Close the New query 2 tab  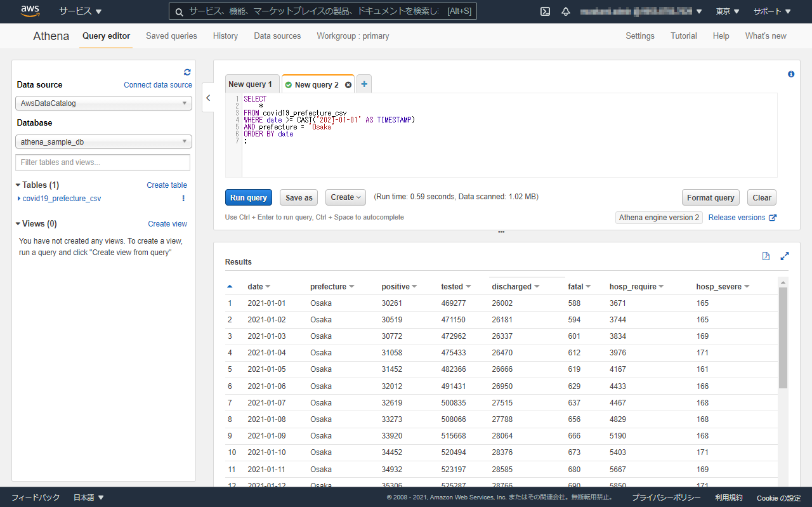coord(348,85)
